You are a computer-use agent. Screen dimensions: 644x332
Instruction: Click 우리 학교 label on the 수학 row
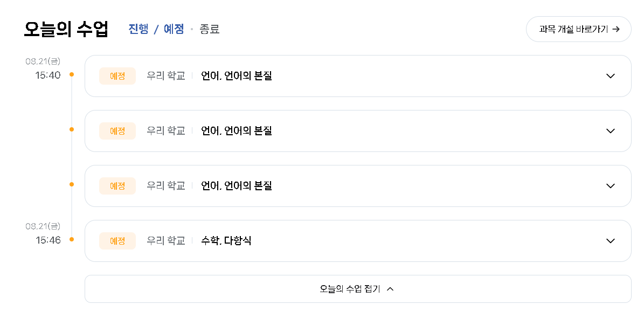[166, 241]
